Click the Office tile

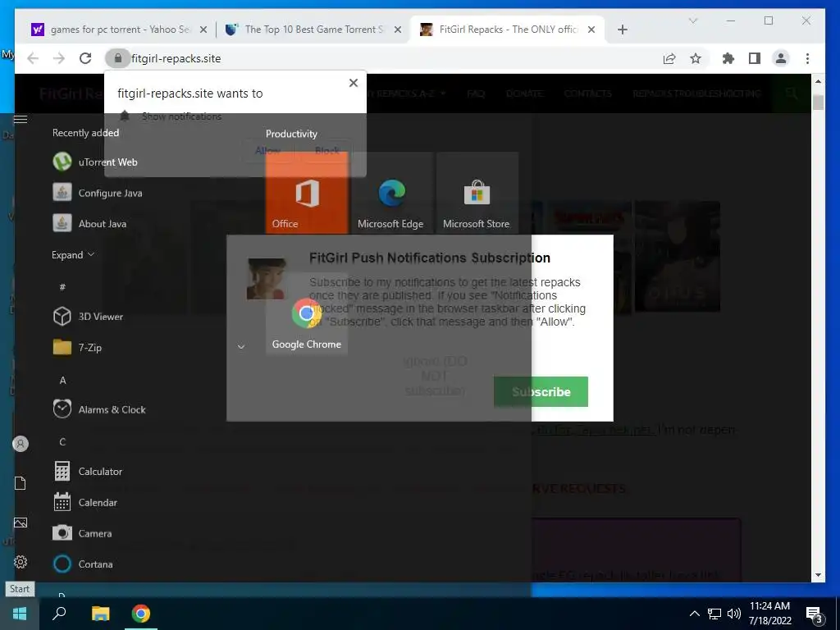(x=307, y=193)
